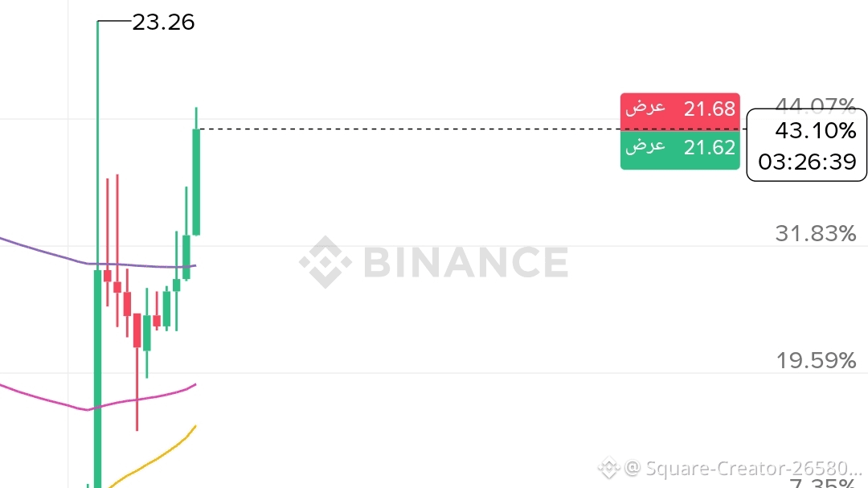Click the 23.26 high price label

[163, 22]
